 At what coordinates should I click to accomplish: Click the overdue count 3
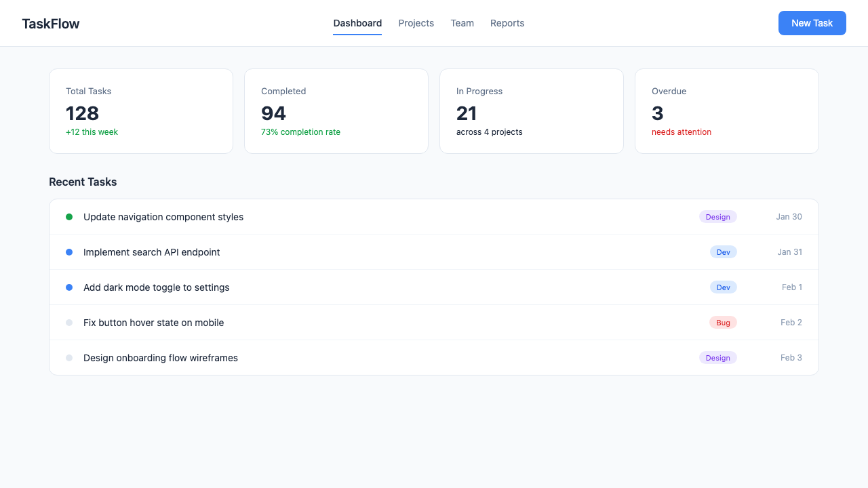point(658,113)
